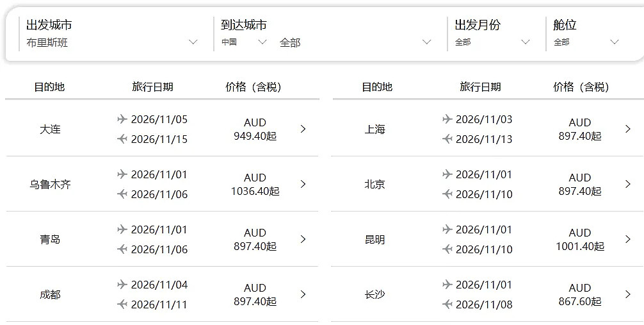This screenshot has width=644, height=325.
Task: Open the Qingdao row chevron
Action: click(303, 239)
